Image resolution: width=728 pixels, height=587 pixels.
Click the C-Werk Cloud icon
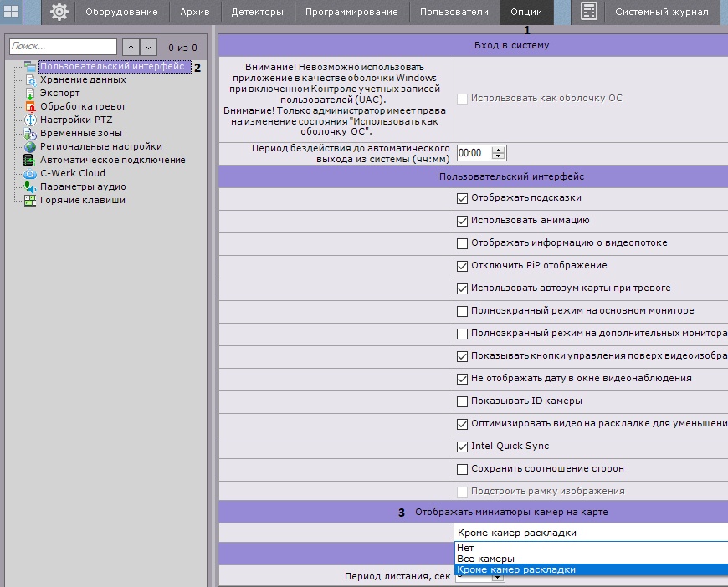pos(30,174)
